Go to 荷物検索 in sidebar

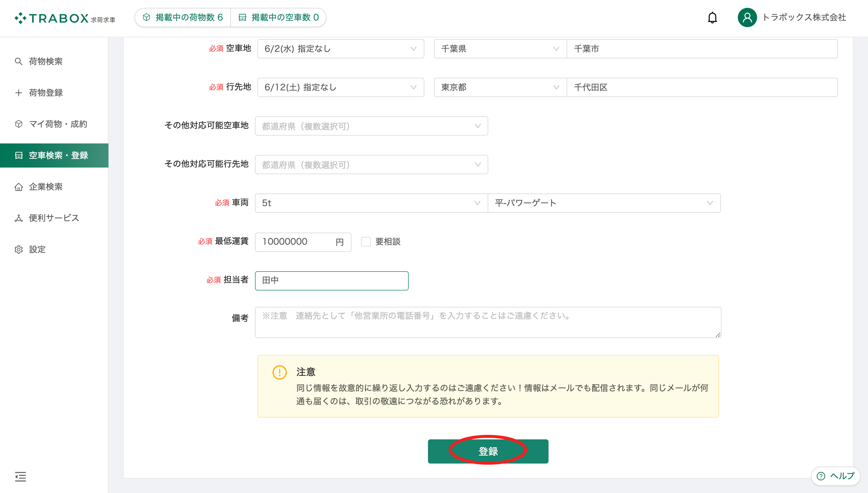pyautogui.click(x=46, y=61)
